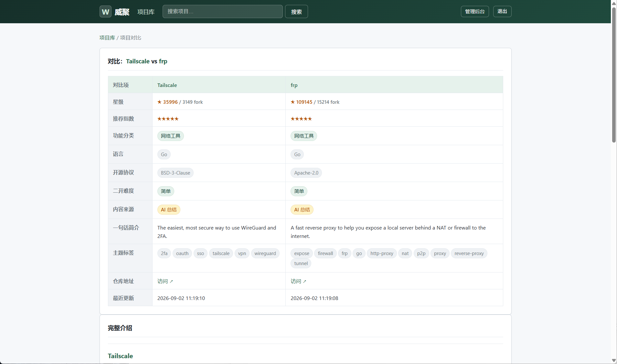Click the W logo icon

pyautogui.click(x=105, y=12)
